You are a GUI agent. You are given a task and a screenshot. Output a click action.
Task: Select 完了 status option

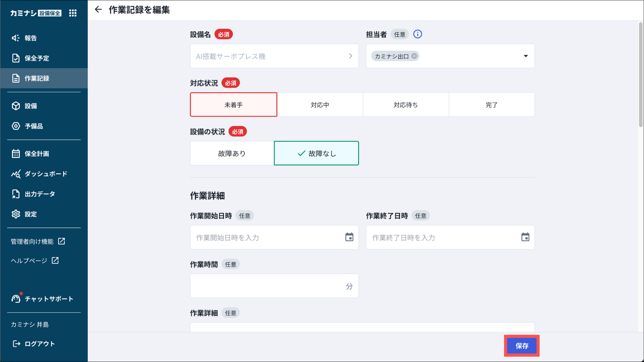491,105
